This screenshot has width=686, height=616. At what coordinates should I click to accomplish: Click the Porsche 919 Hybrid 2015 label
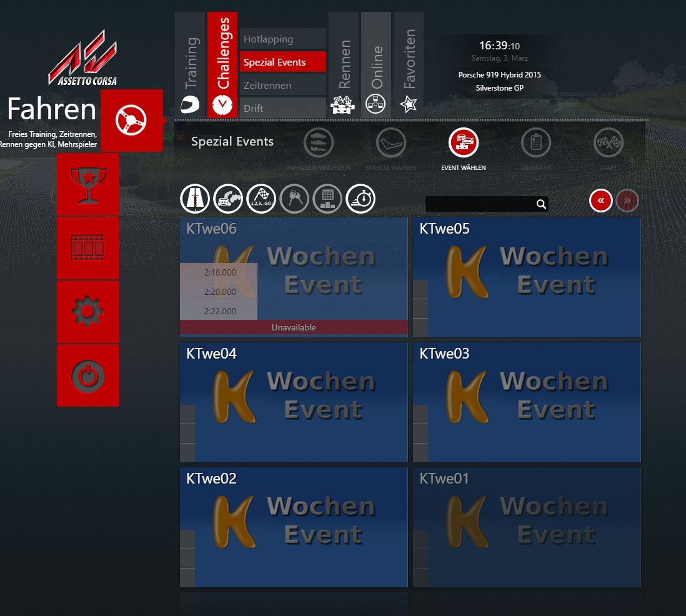point(500,75)
